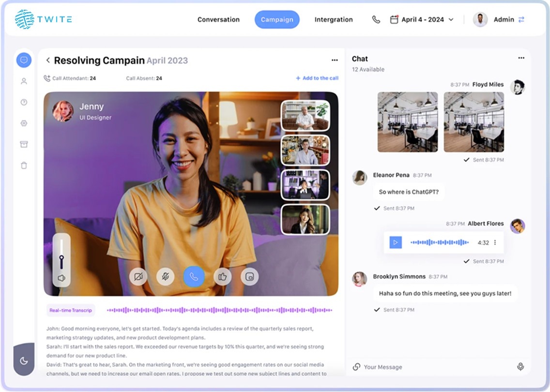Click the chat bubble icon in sidebar
The width and height of the screenshot is (550, 392).
pyautogui.click(x=24, y=60)
